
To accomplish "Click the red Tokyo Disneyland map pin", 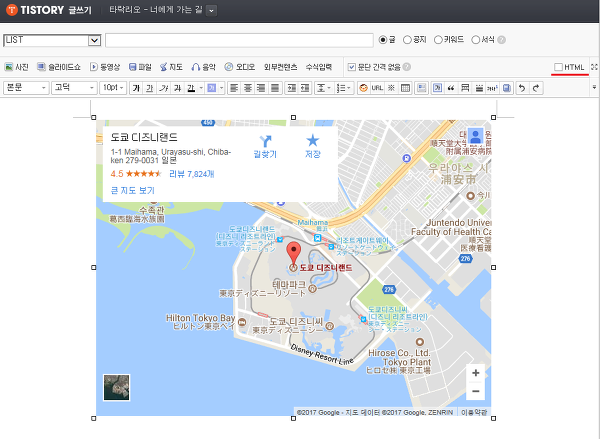I will click(293, 254).
